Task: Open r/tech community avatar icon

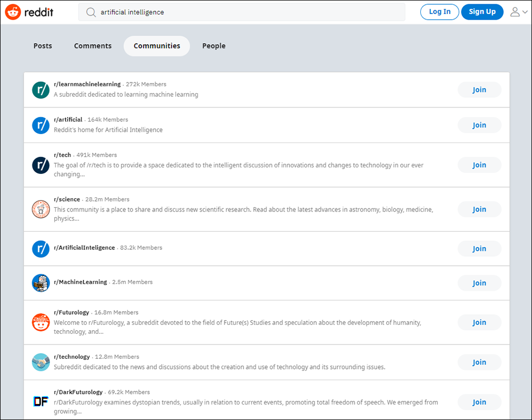Action: [x=41, y=165]
